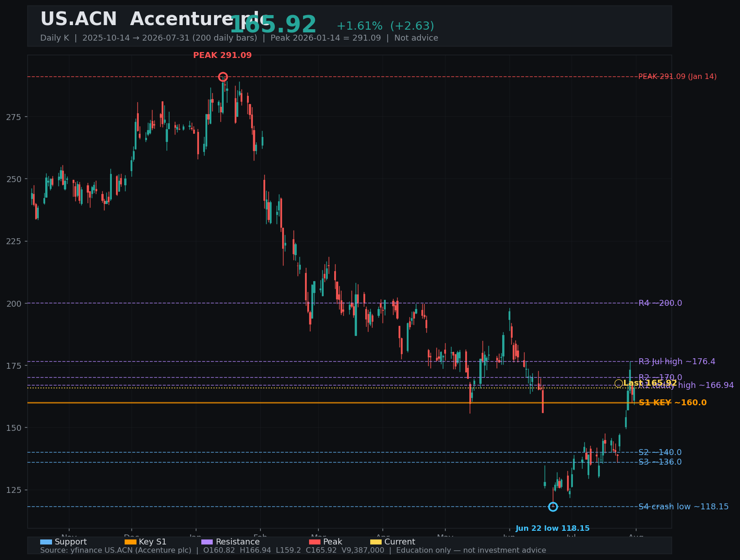Image resolution: width=740 pixels, height=560 pixels.
Task: Click the "S3 ~136.0" support label
Action: click(x=660, y=462)
